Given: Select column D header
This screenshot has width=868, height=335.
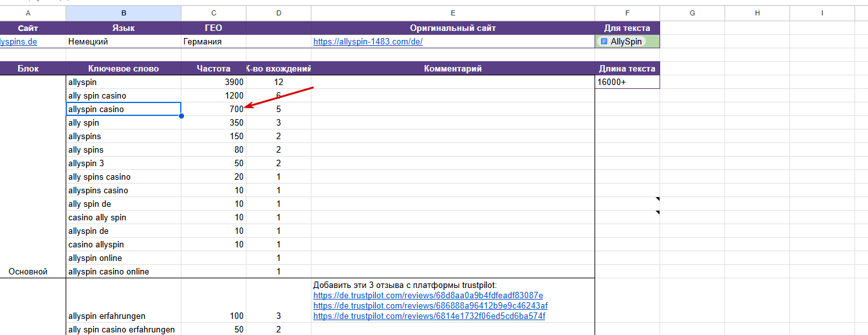Looking at the screenshot, I should [279, 13].
